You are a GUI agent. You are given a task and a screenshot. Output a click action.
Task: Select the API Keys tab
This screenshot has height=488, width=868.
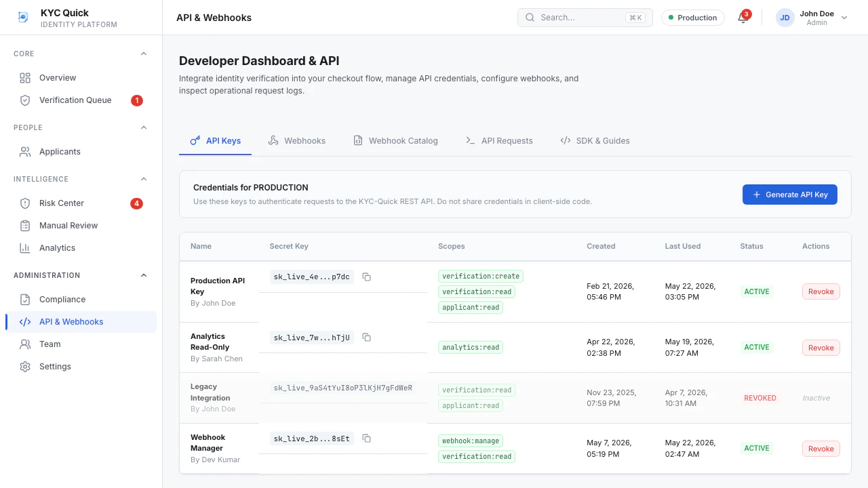coord(215,141)
